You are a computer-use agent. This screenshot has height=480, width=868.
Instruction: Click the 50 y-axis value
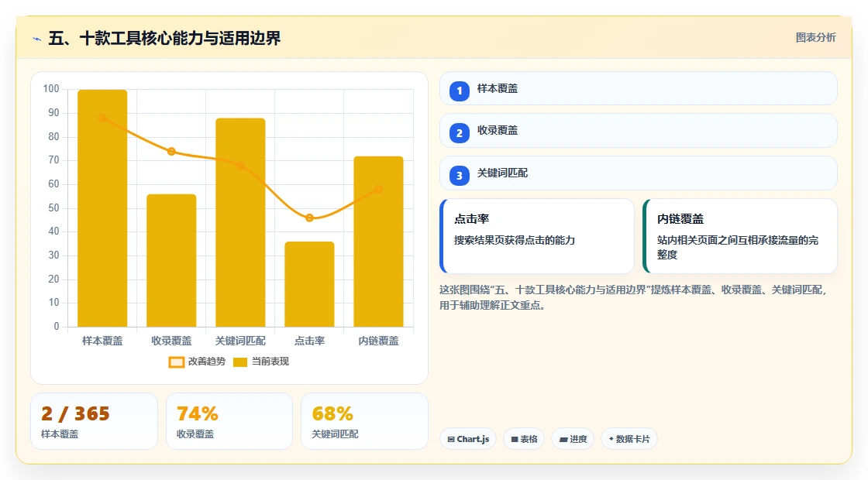pyautogui.click(x=53, y=208)
